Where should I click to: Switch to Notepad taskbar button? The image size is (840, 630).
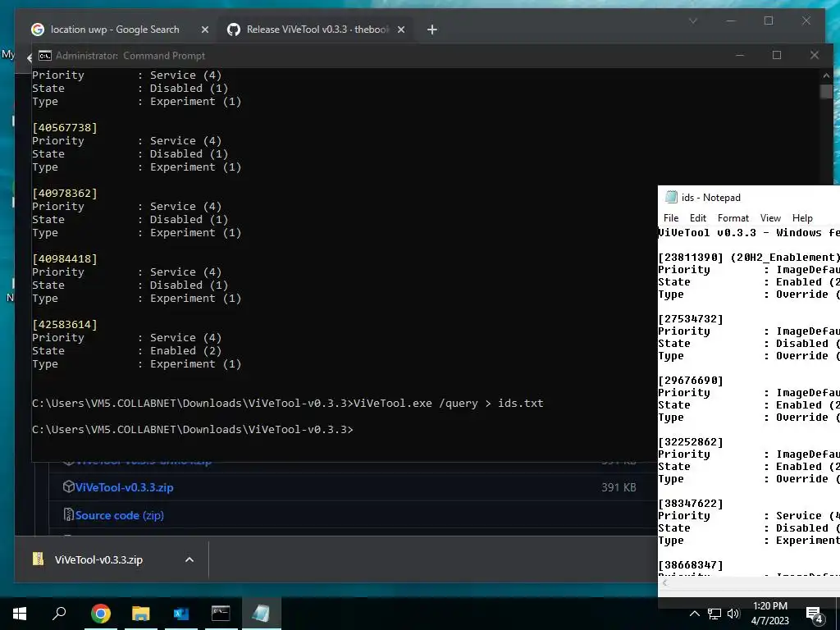point(262,614)
